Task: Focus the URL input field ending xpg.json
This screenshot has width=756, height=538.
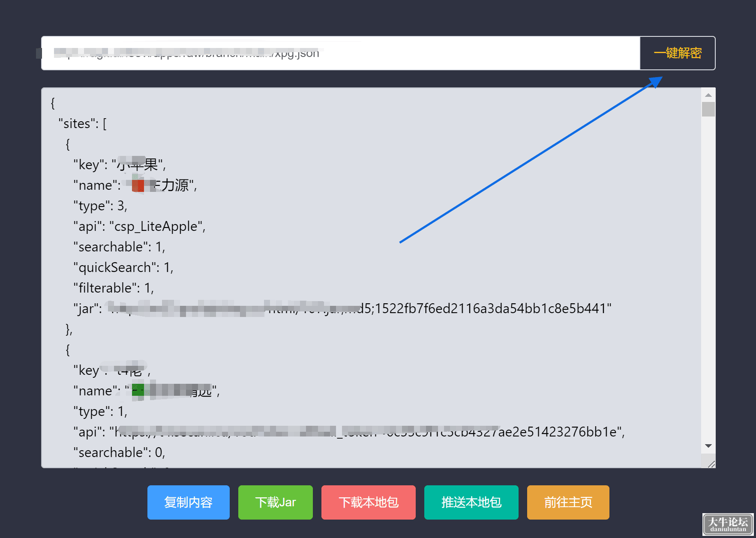Action: pyautogui.click(x=341, y=53)
